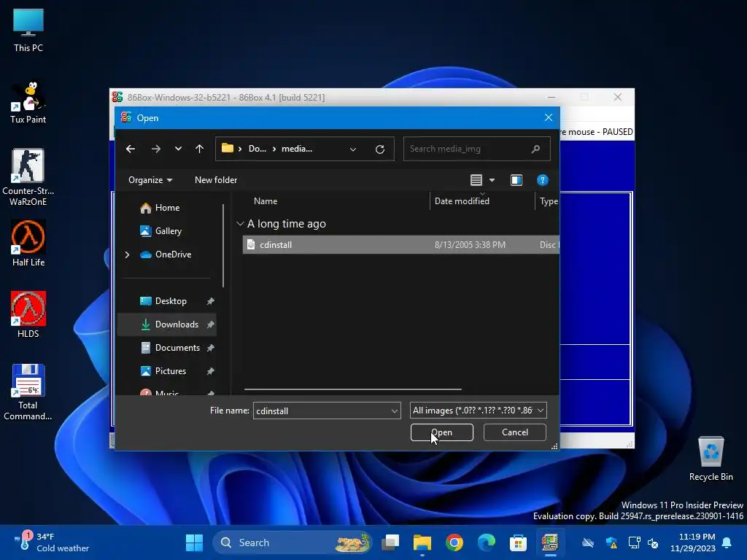Viewport: 747px width, 560px height.
Task: Click the Forward arrow in Open dialog
Action: click(156, 149)
